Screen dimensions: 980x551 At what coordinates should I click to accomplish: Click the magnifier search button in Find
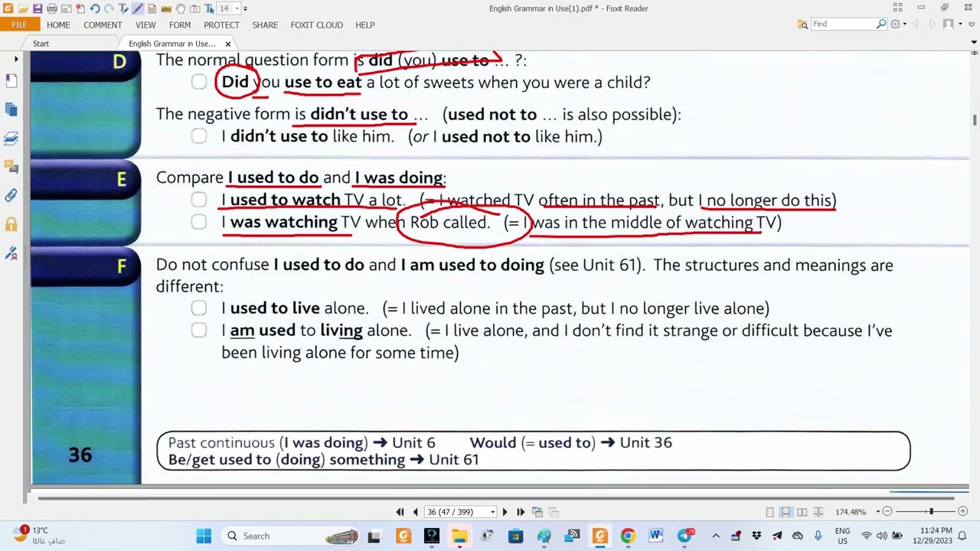881,24
